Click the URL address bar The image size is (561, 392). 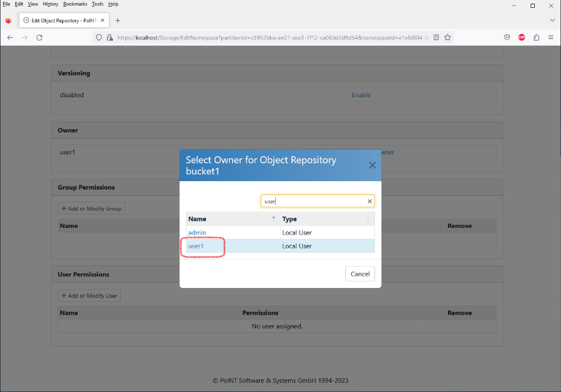click(x=273, y=38)
